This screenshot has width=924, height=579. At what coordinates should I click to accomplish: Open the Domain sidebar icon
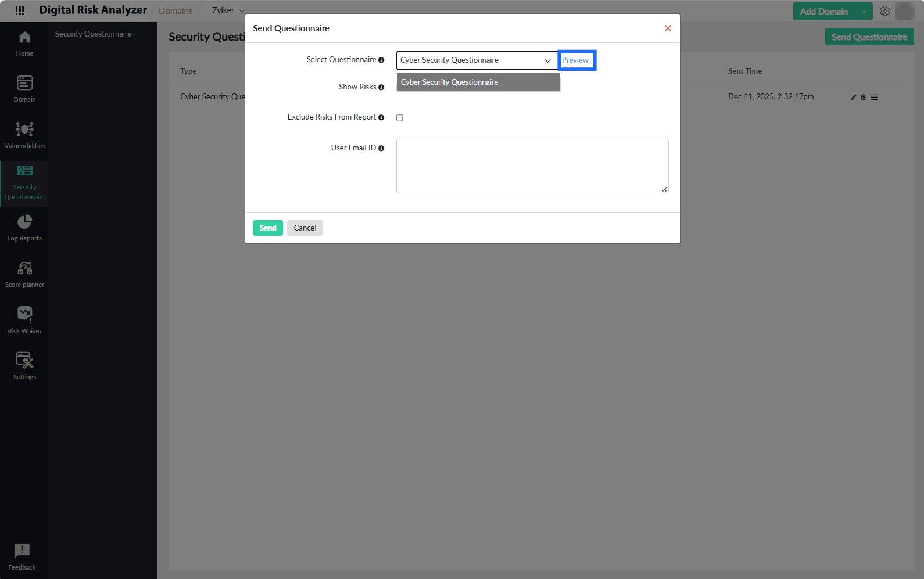pyautogui.click(x=24, y=84)
